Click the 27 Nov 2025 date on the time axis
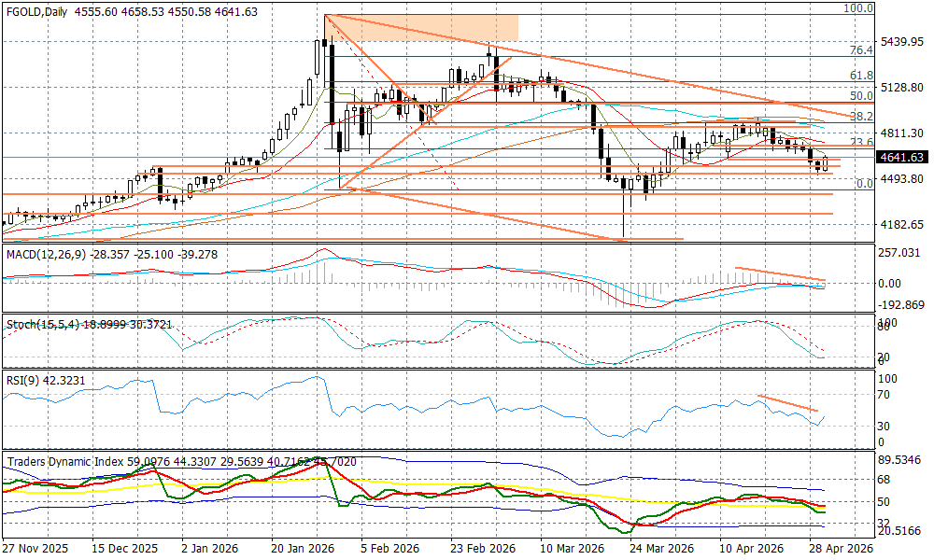The width and height of the screenshot is (934, 560). (35, 549)
